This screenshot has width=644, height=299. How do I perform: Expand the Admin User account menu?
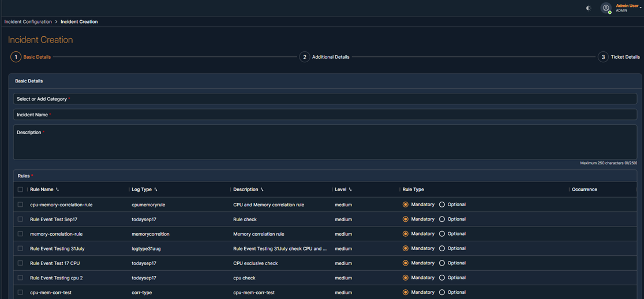click(629, 6)
